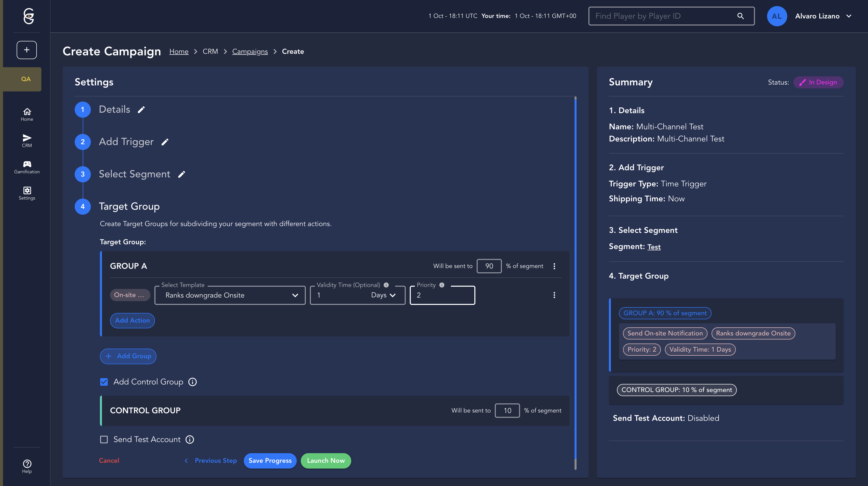Uncheck the Add Control Group checkbox

pos(104,382)
